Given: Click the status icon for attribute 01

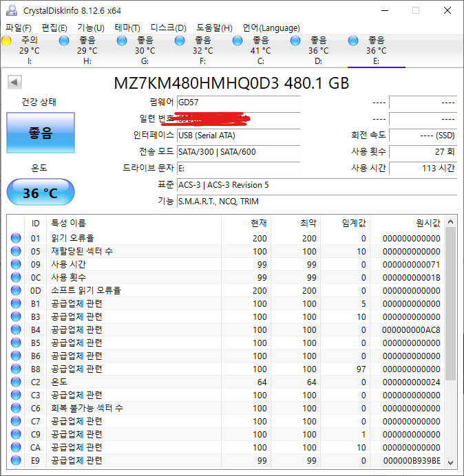Looking at the screenshot, I should [x=16, y=238].
